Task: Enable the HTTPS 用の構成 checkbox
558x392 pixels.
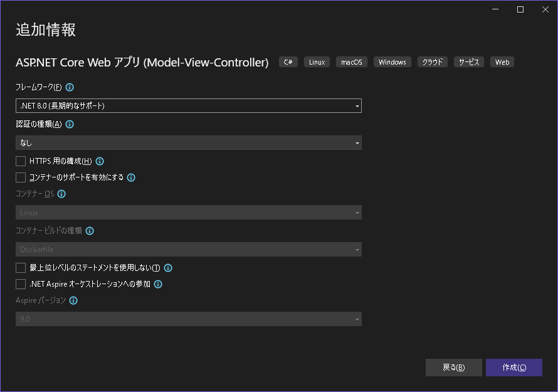Action: tap(21, 161)
